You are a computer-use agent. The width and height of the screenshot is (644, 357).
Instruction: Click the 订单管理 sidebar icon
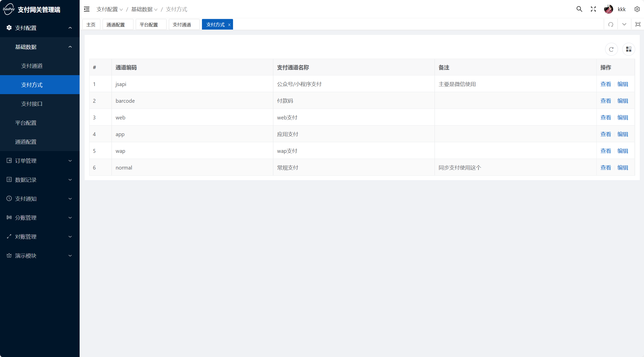(x=9, y=161)
